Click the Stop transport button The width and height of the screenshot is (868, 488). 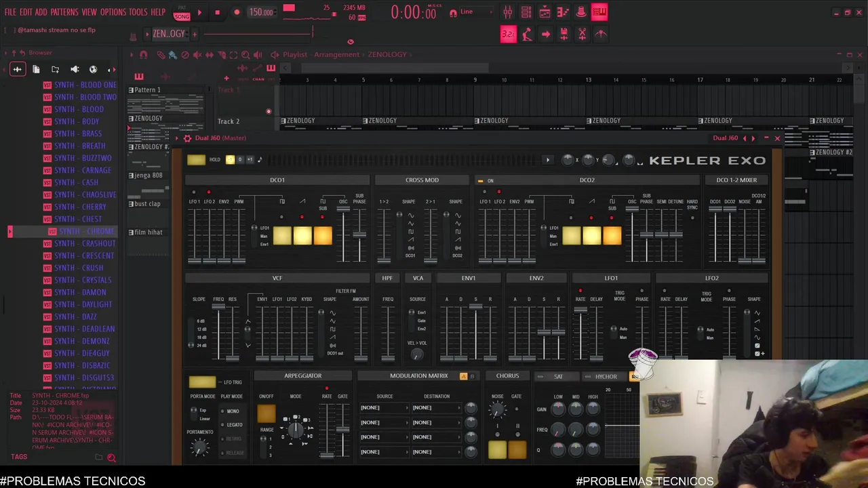click(217, 12)
